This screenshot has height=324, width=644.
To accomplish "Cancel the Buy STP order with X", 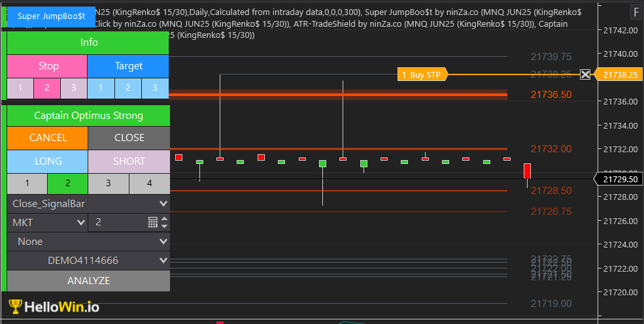I will click(585, 74).
